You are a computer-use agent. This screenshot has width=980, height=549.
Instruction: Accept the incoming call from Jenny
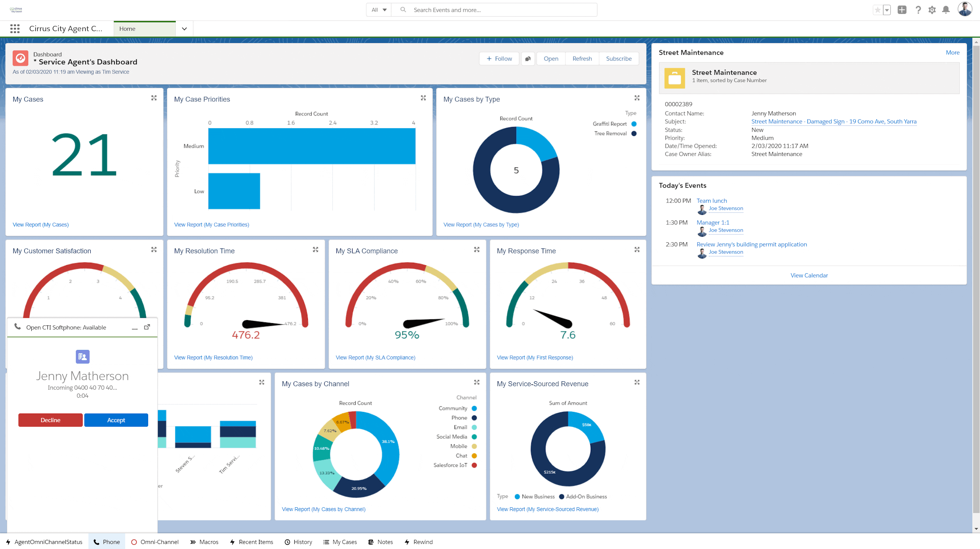click(x=116, y=420)
